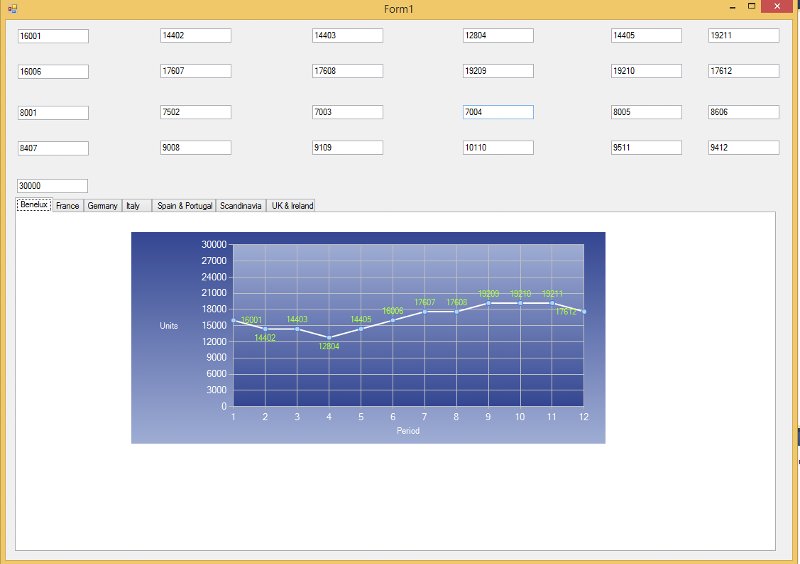Click the chart data label 17612
This screenshot has width=800, height=564.
click(x=566, y=311)
